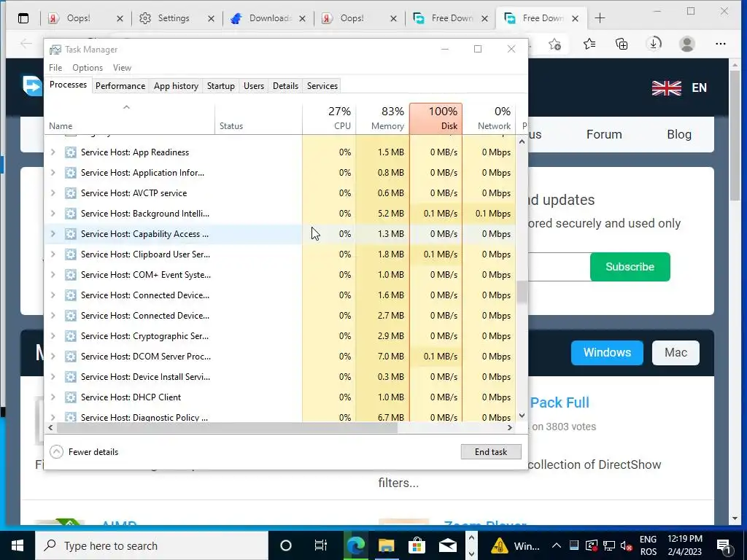Viewport: 747px width, 560px height.
Task: Open View menu in Task Manager
Action: [122, 68]
